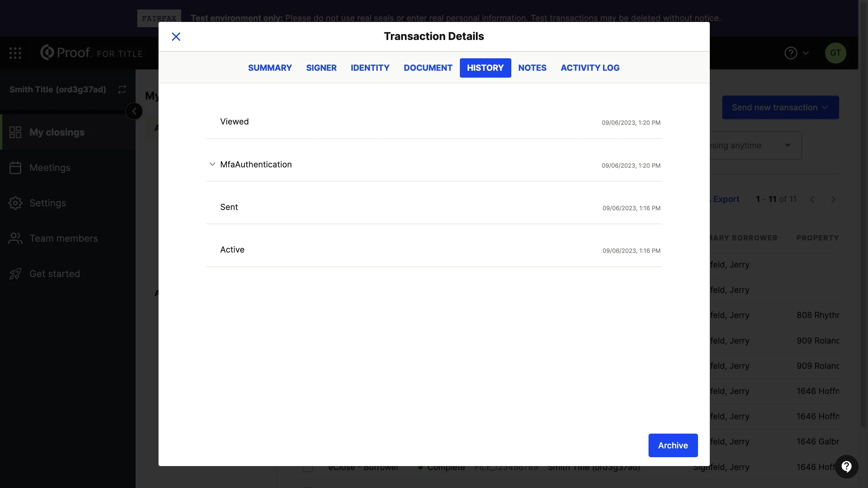Expand the MfaAuthentication history entry
Screen dimensions: 868x488
click(x=212, y=164)
